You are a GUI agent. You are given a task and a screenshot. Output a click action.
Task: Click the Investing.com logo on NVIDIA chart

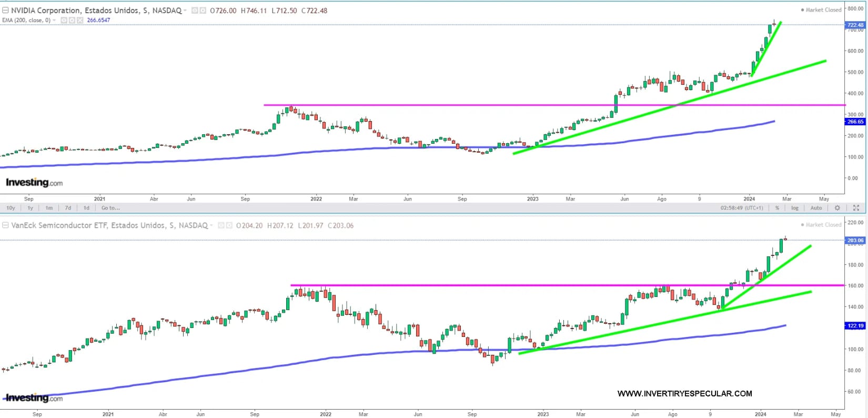pyautogui.click(x=34, y=183)
